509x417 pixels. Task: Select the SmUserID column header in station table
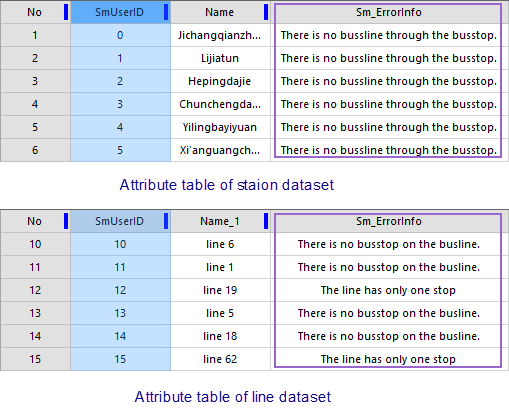pyautogui.click(x=120, y=12)
